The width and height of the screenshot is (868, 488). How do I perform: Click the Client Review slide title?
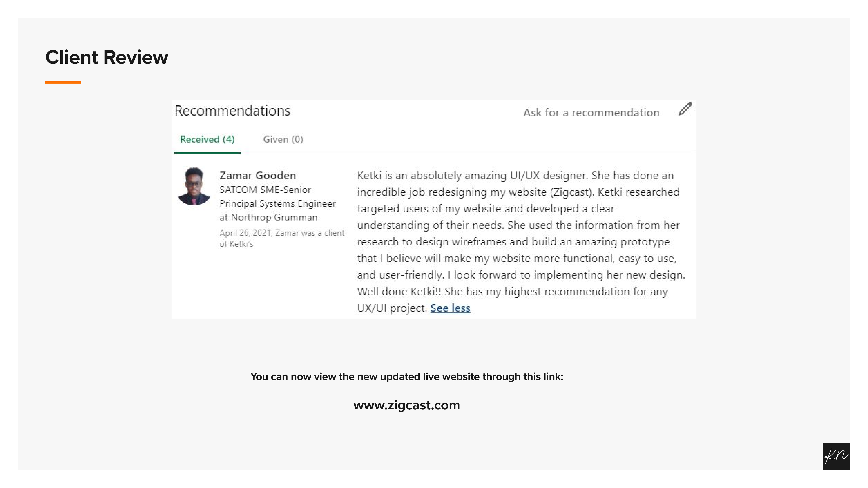coord(106,57)
